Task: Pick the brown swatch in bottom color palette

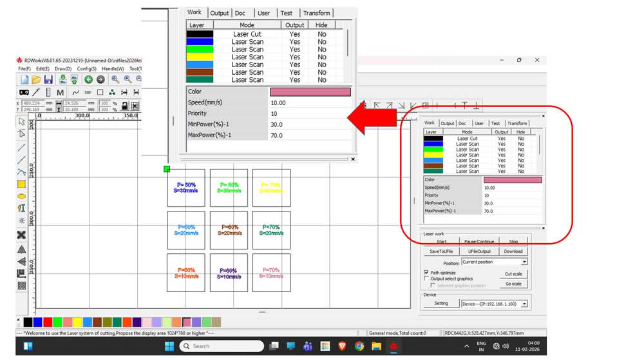Action: click(97, 322)
